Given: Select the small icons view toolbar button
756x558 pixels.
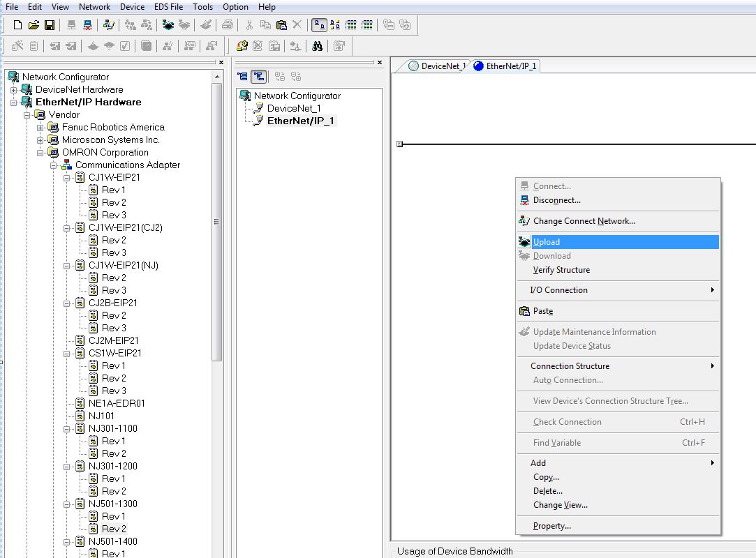Looking at the screenshot, I should [335, 25].
